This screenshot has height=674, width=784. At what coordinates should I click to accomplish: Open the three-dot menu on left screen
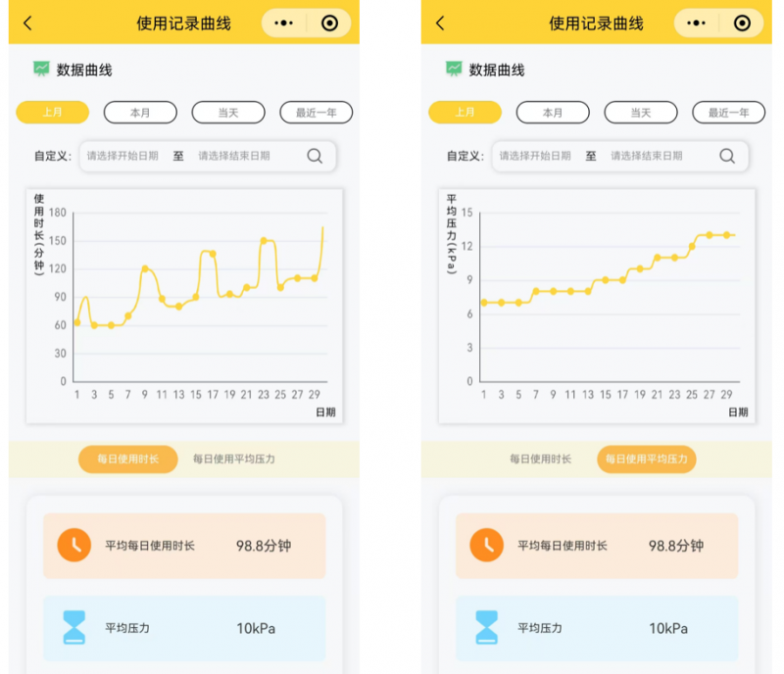tap(283, 24)
